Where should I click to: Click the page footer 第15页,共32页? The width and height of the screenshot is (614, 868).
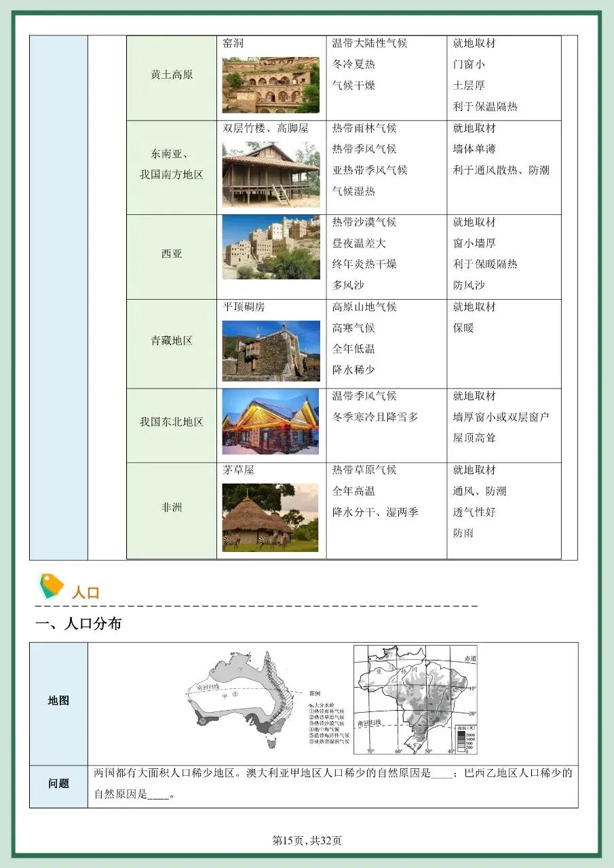click(x=307, y=841)
